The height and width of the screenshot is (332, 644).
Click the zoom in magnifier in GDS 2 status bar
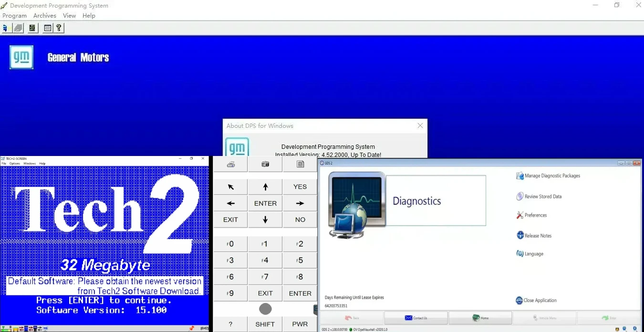click(x=635, y=329)
